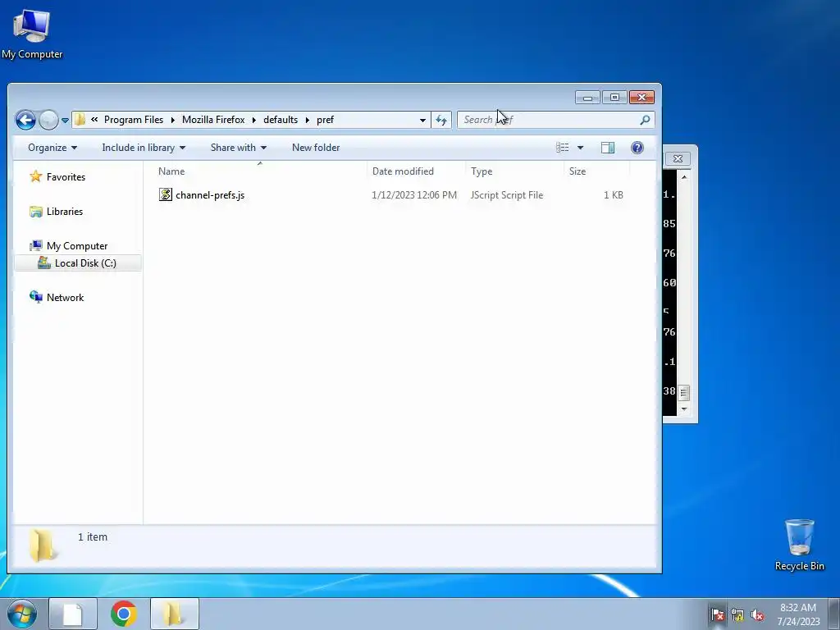Expand the arrow after defaults breadcrumb
The width and height of the screenshot is (840, 630).
[308, 120]
